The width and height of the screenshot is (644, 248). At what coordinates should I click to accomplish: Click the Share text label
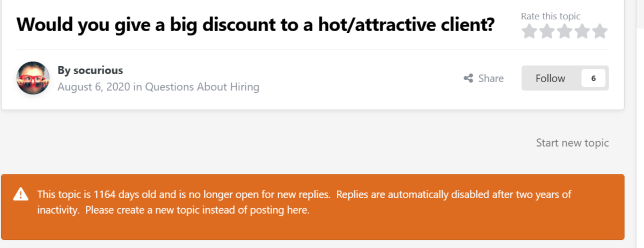tap(491, 78)
